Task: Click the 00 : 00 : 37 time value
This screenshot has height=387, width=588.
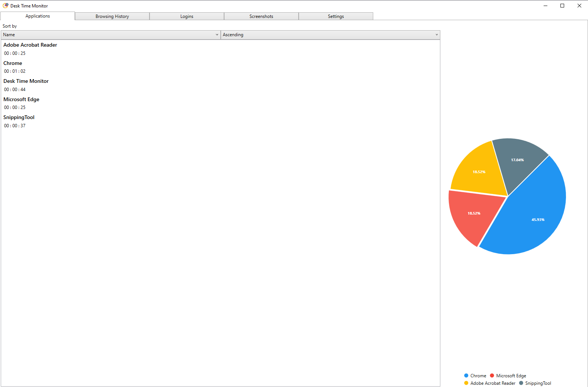Action: (15, 126)
